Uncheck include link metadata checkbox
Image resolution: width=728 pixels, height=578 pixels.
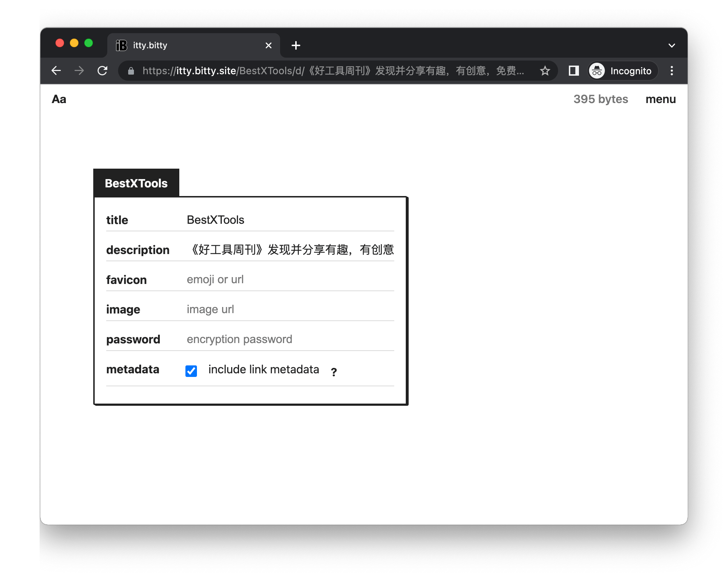click(191, 370)
